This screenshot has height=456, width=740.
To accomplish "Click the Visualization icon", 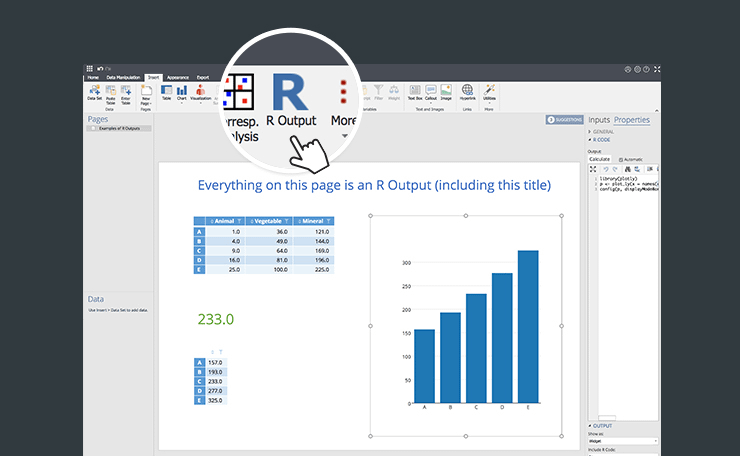I will click(200, 93).
